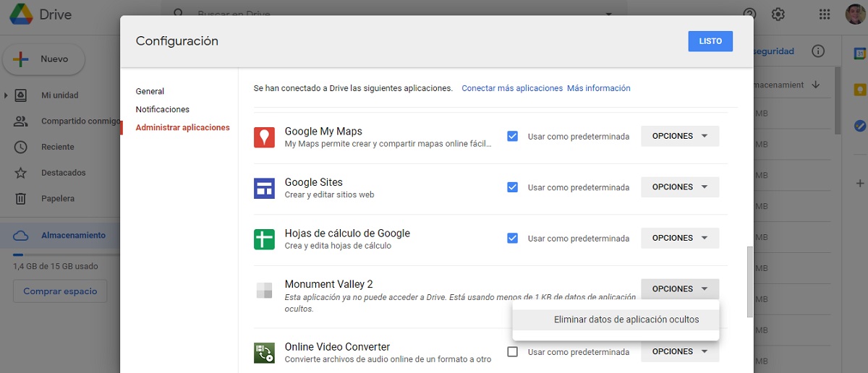Image resolution: width=868 pixels, height=373 pixels.
Task: Uncheck default for Google Sites
Action: [x=512, y=187]
